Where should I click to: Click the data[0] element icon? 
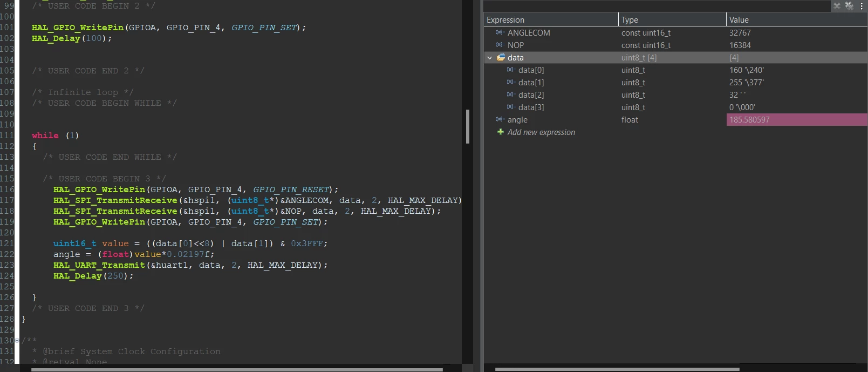tap(510, 70)
